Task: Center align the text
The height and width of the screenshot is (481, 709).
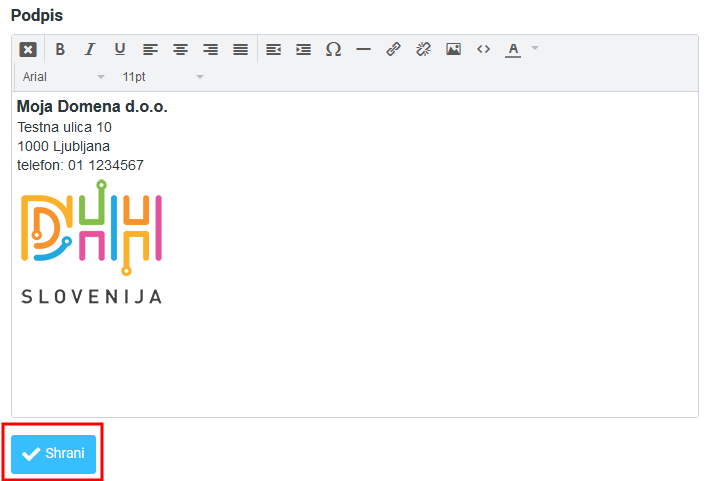Action: [x=180, y=49]
